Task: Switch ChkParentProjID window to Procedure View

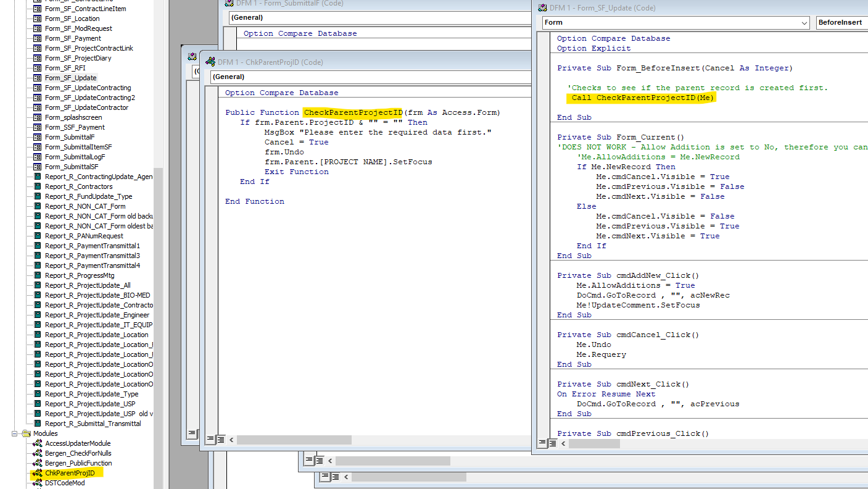Action: tap(210, 440)
